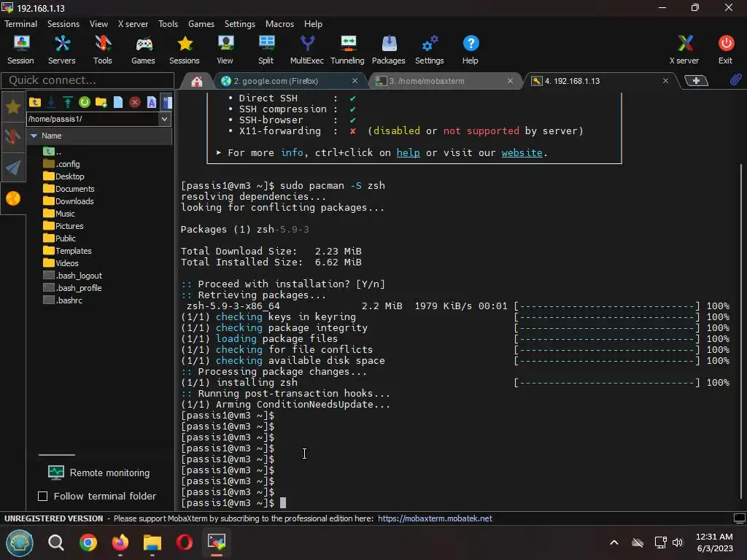Open File Explorer from the taskbar

pos(152,542)
